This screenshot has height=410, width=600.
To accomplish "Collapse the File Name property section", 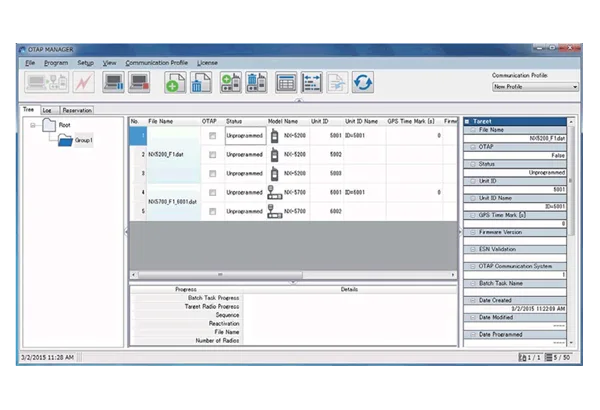I will pyautogui.click(x=473, y=130).
